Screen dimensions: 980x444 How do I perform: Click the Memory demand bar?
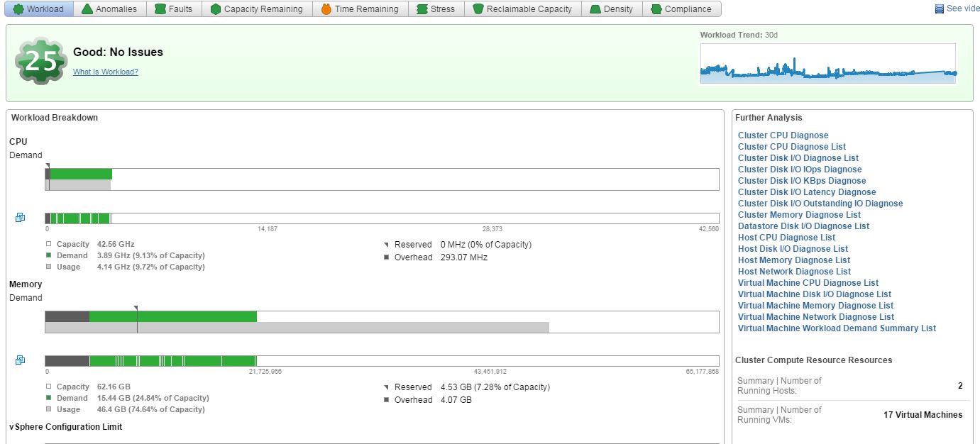(x=382, y=322)
